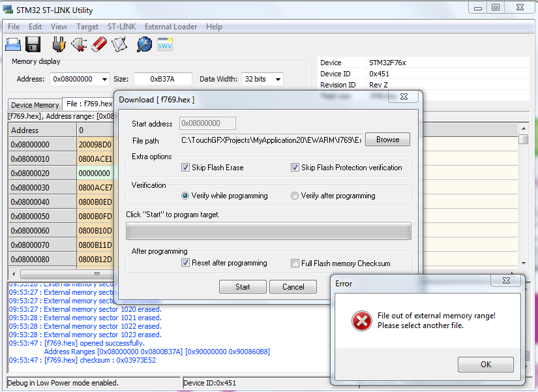Click the Full chip erase eraser icon

pos(99,44)
